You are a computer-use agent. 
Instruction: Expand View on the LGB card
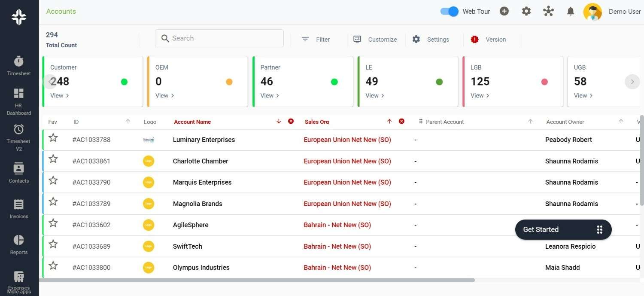[x=480, y=95]
